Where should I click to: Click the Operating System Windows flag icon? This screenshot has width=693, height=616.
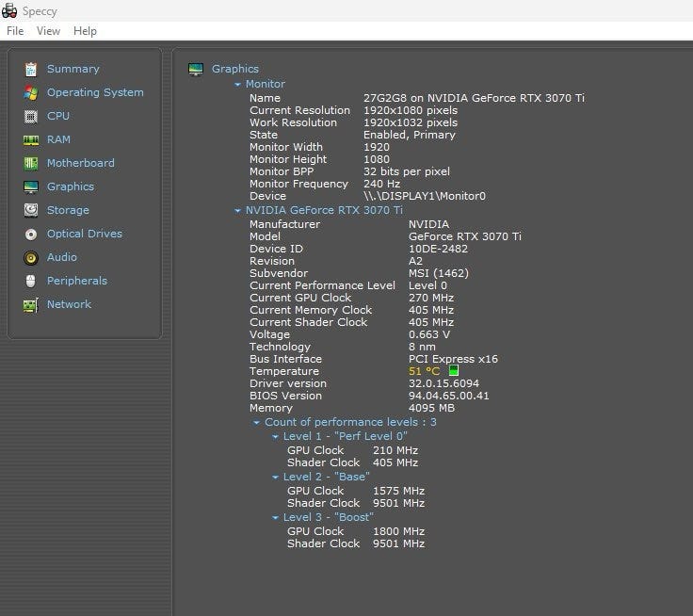pos(31,92)
